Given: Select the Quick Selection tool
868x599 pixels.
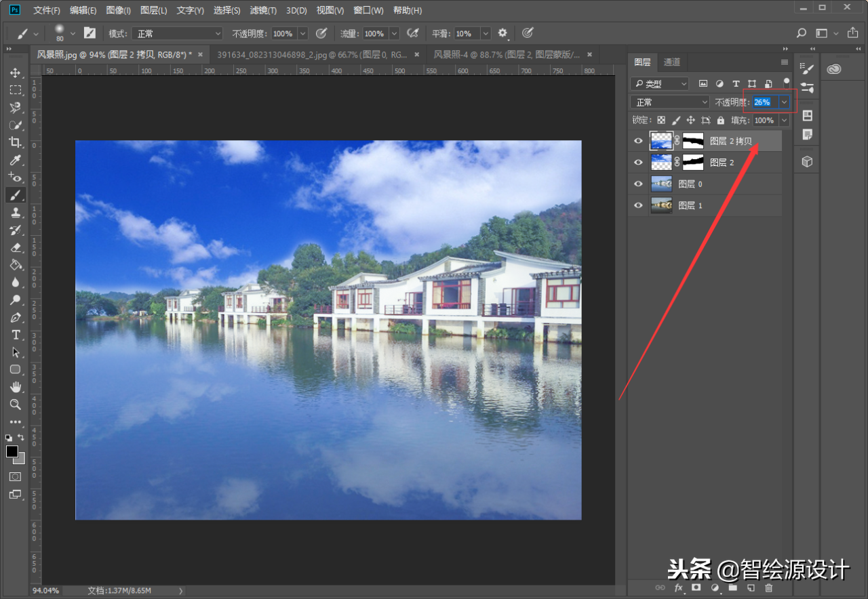Looking at the screenshot, I should click(x=15, y=125).
